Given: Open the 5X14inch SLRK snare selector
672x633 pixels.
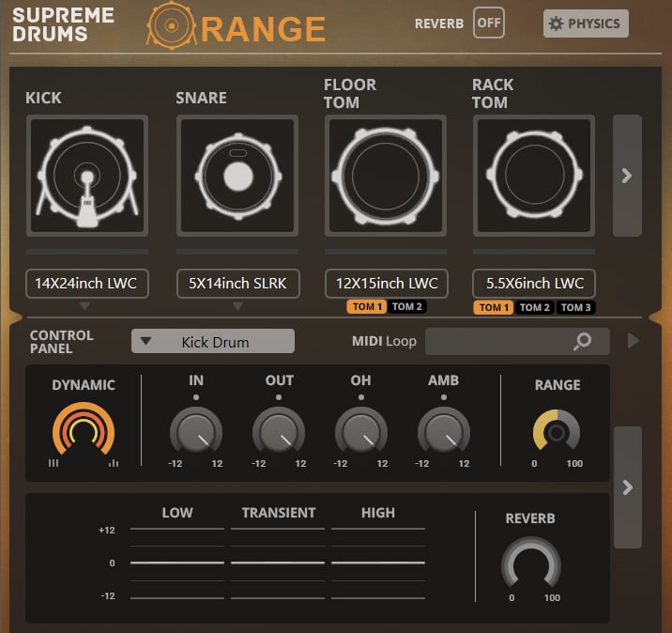Looking at the screenshot, I should point(237,284).
